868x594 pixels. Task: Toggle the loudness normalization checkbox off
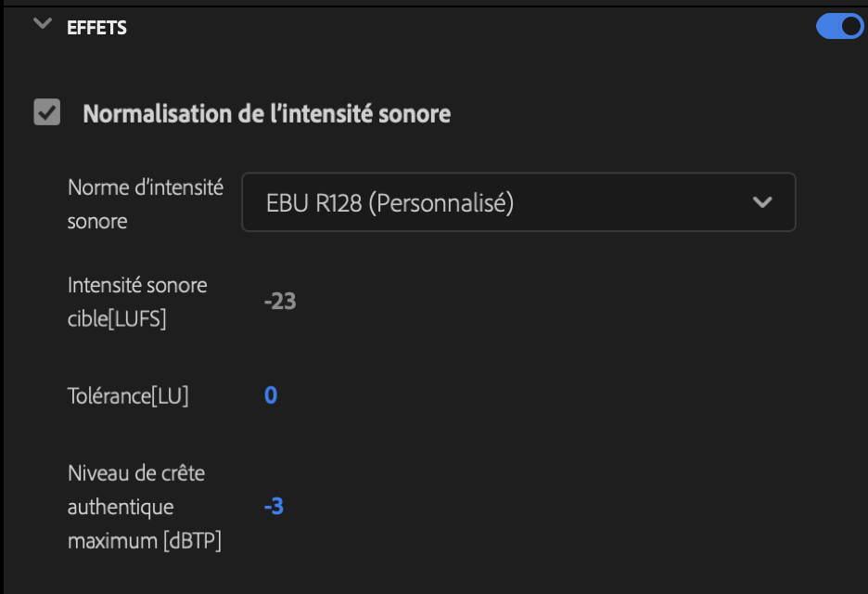pos(48,113)
